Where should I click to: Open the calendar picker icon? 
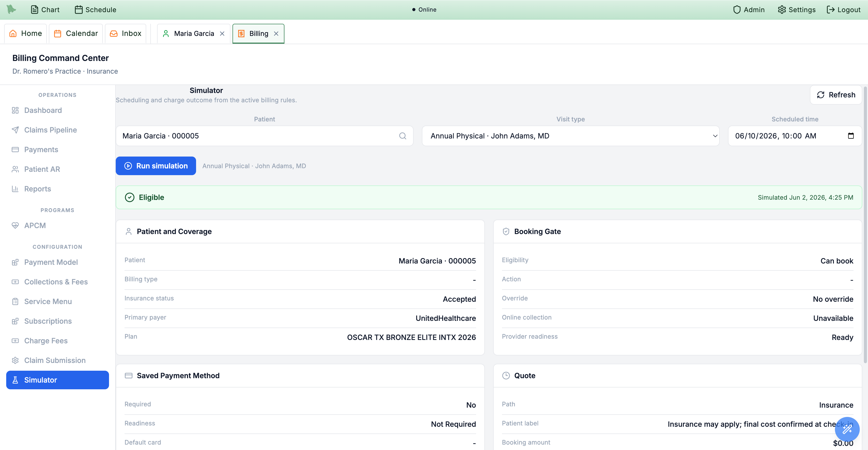[x=851, y=136]
